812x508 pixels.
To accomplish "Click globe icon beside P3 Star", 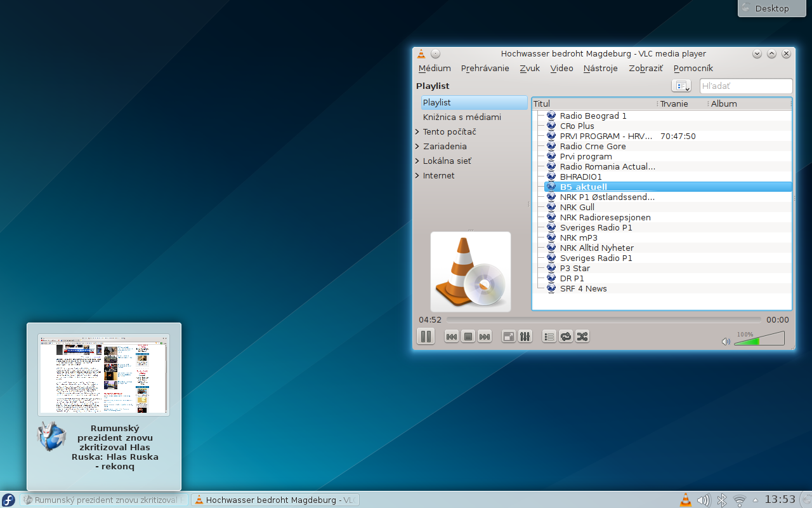I will pos(551,268).
